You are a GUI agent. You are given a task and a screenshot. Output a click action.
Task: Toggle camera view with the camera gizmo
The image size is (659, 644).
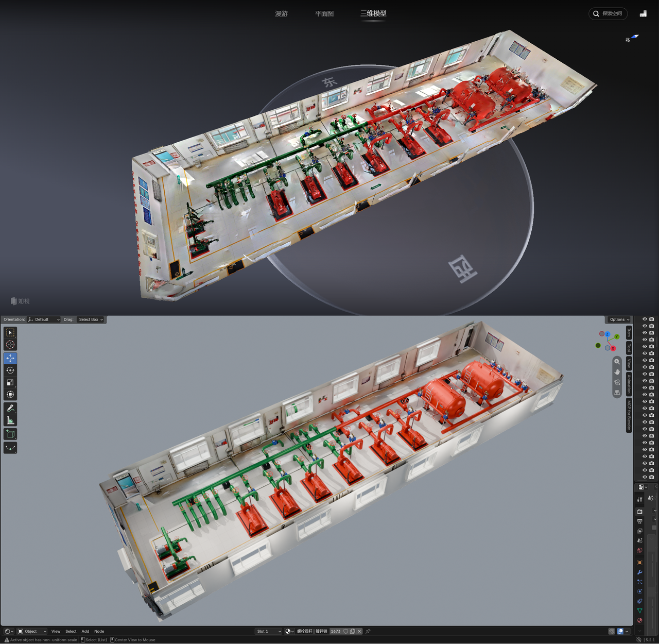point(617,382)
